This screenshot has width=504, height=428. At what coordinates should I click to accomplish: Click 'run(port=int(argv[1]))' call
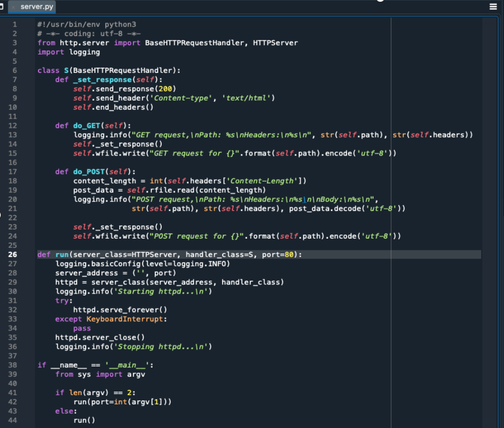click(x=122, y=402)
